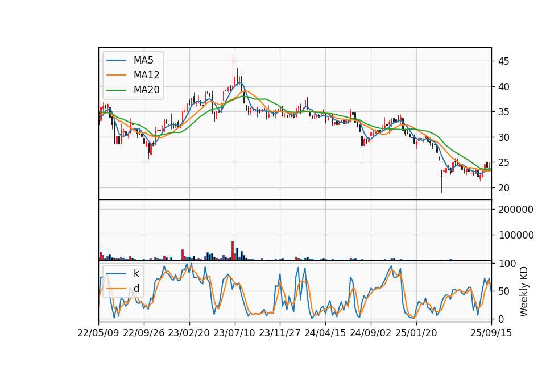Click the price axis value 30

tap(504, 137)
